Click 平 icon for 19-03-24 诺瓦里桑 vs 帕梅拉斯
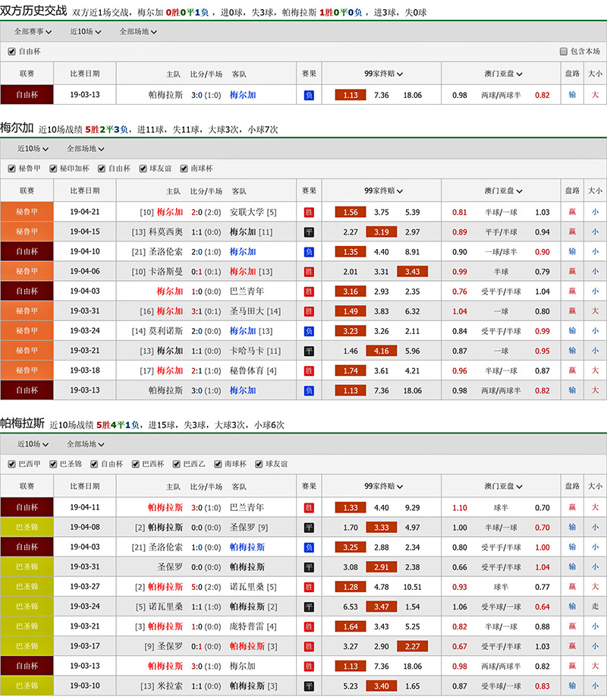 [x=309, y=607]
